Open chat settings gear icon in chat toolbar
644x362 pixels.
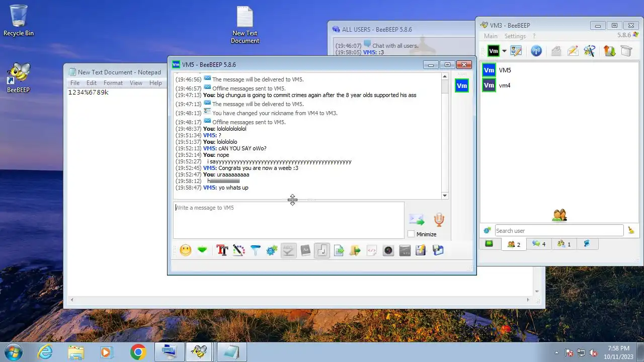coord(272,250)
